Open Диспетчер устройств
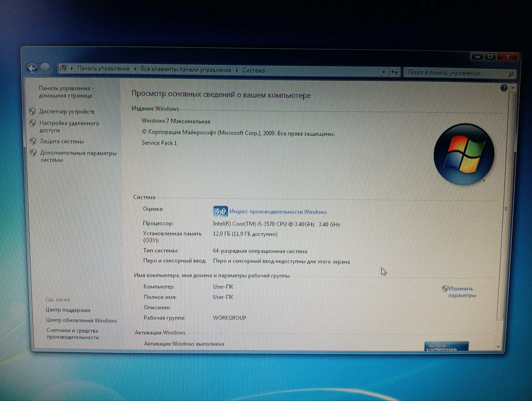532x401 pixels. point(67,111)
